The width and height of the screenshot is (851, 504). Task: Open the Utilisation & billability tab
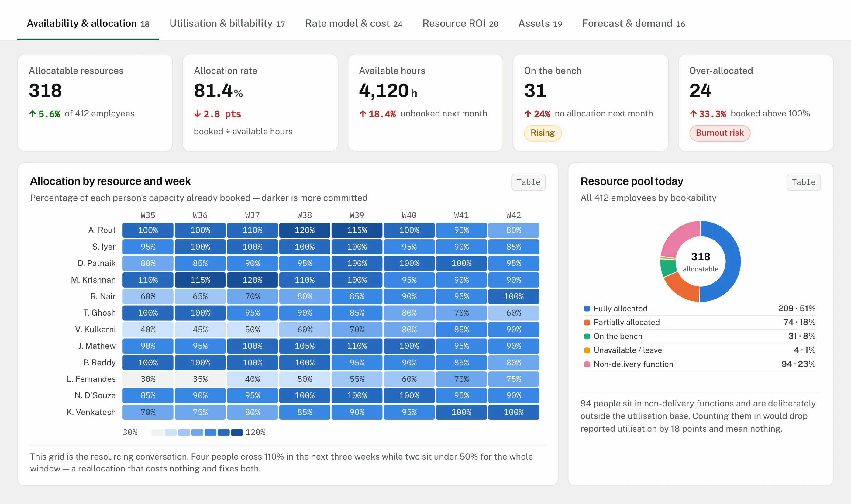click(227, 23)
